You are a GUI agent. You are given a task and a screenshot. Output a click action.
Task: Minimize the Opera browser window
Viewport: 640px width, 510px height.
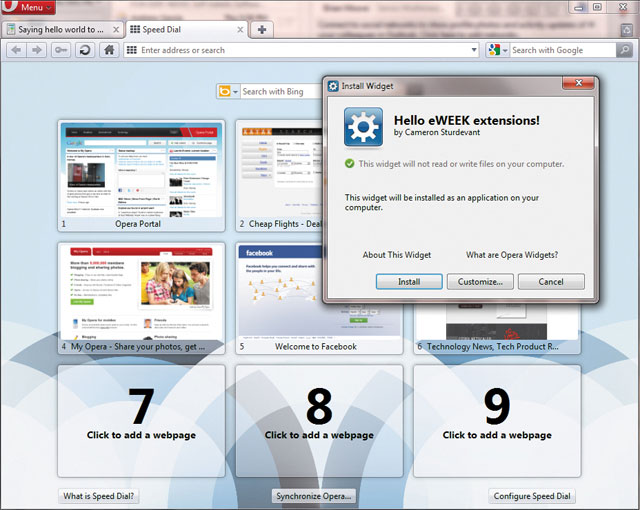[579, 7]
